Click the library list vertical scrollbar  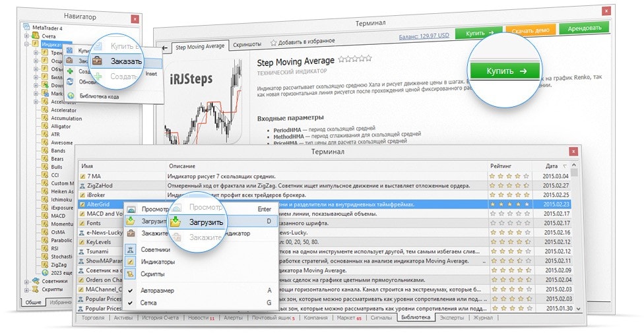coord(575,237)
